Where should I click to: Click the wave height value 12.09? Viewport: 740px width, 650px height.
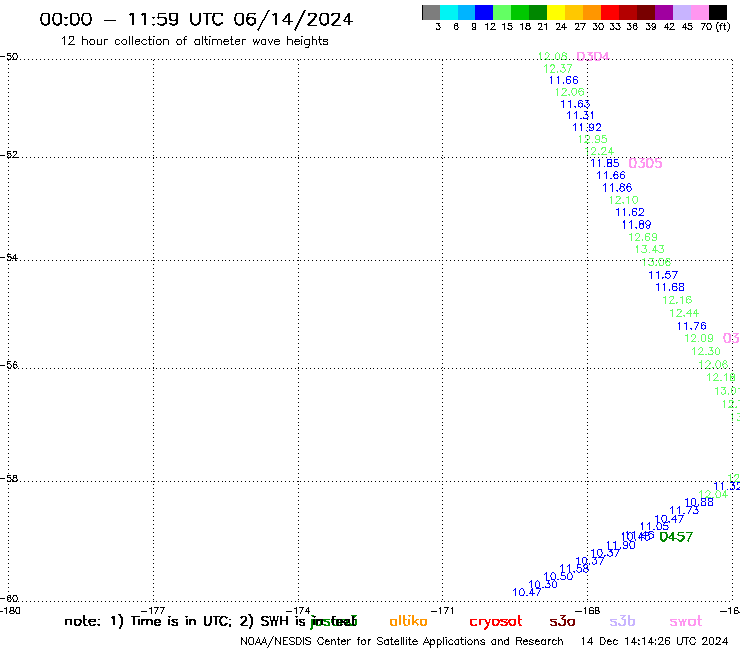point(699,338)
